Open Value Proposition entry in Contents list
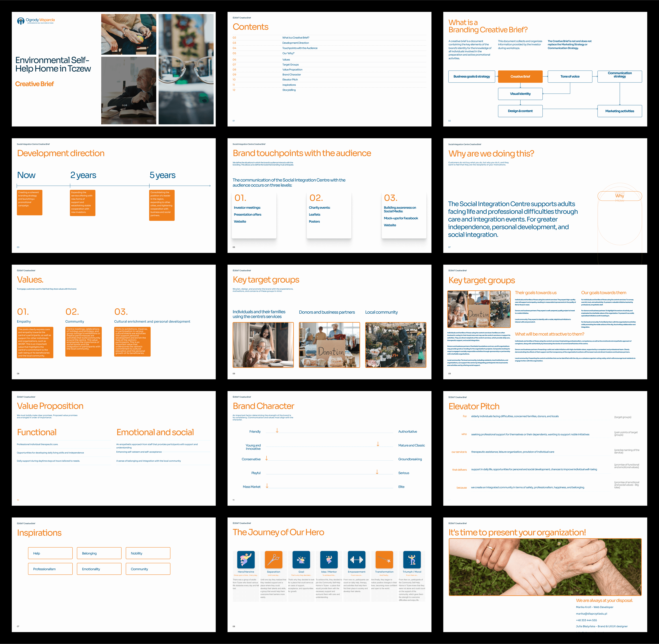This screenshot has height=644, width=659. 293,70
